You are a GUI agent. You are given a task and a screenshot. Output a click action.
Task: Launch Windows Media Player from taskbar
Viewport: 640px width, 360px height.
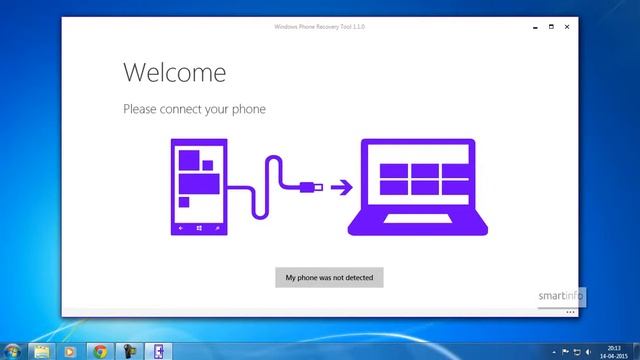(70, 351)
